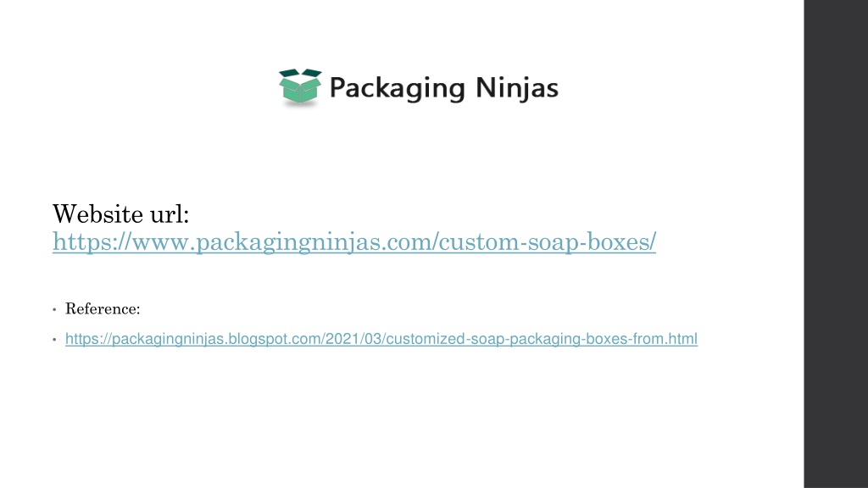Click the shadow beneath the box logo
Screen dimensions: 868x488
(300, 104)
